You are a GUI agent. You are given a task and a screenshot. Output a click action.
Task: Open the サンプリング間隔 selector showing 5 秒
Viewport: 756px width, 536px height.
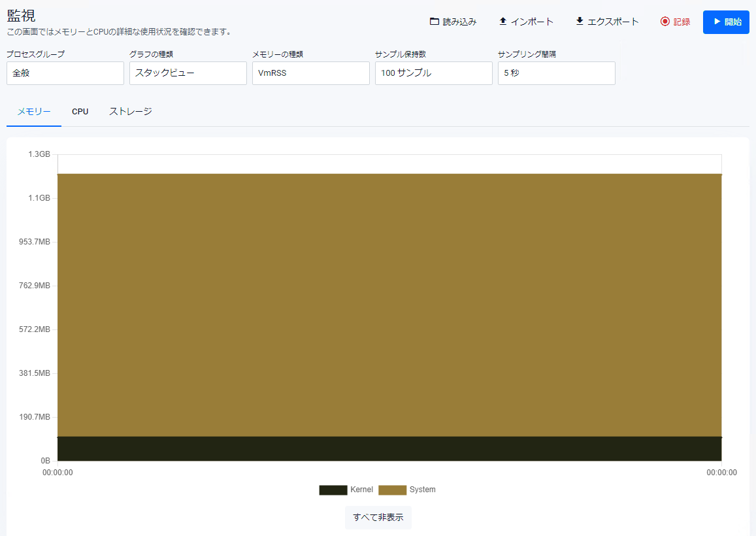557,73
